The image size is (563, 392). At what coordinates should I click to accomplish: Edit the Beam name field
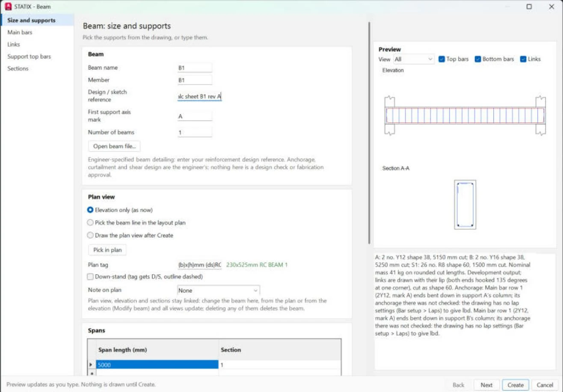click(195, 68)
